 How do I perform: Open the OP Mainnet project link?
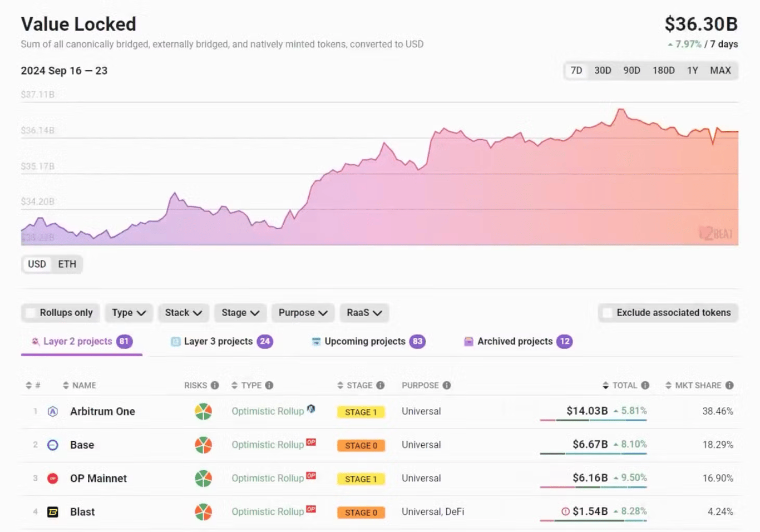click(x=98, y=479)
